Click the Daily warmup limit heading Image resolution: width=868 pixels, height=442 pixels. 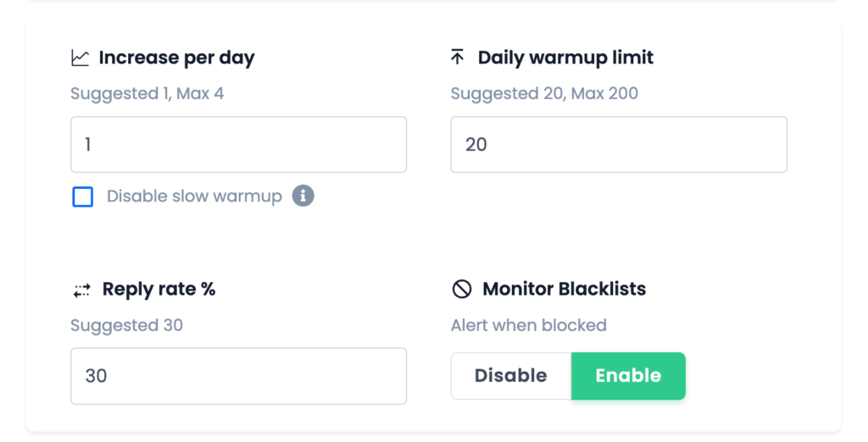[x=565, y=58]
